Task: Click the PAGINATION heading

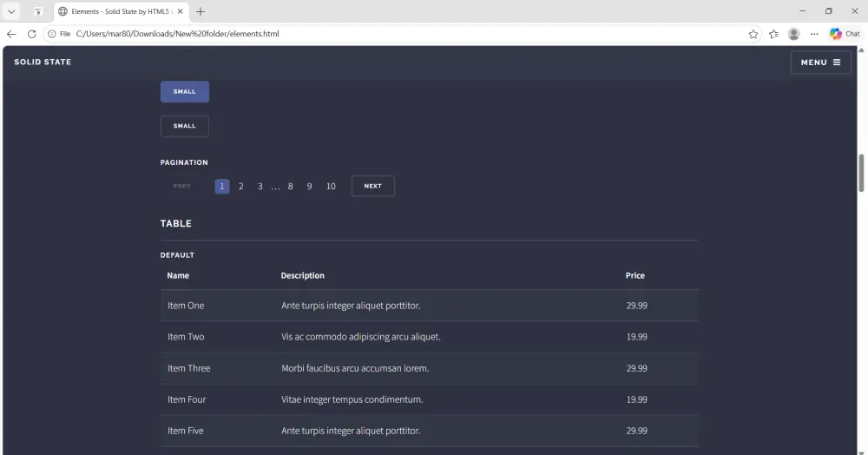Action: pyautogui.click(x=184, y=162)
